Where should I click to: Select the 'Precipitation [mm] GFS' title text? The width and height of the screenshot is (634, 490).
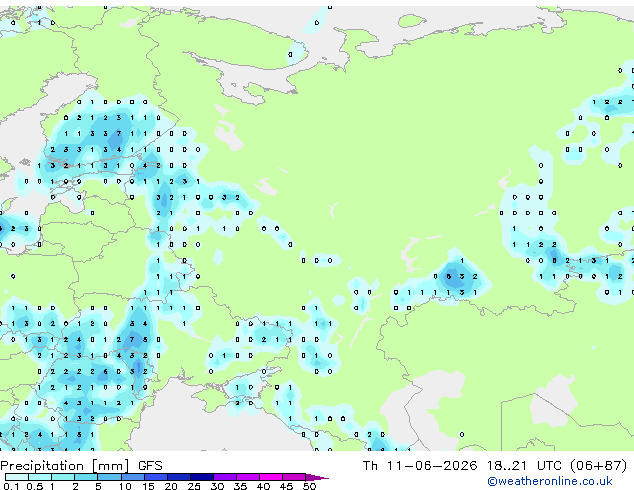point(81,466)
